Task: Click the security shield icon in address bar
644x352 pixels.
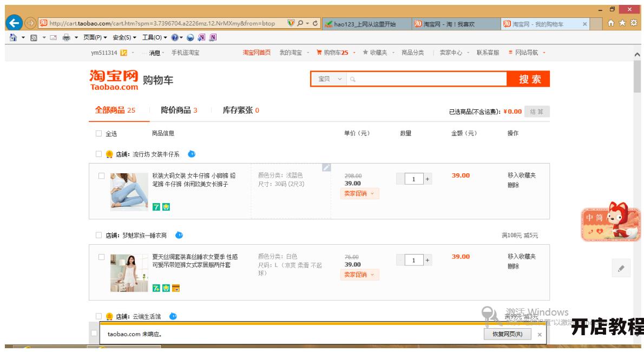Action: tap(291, 23)
